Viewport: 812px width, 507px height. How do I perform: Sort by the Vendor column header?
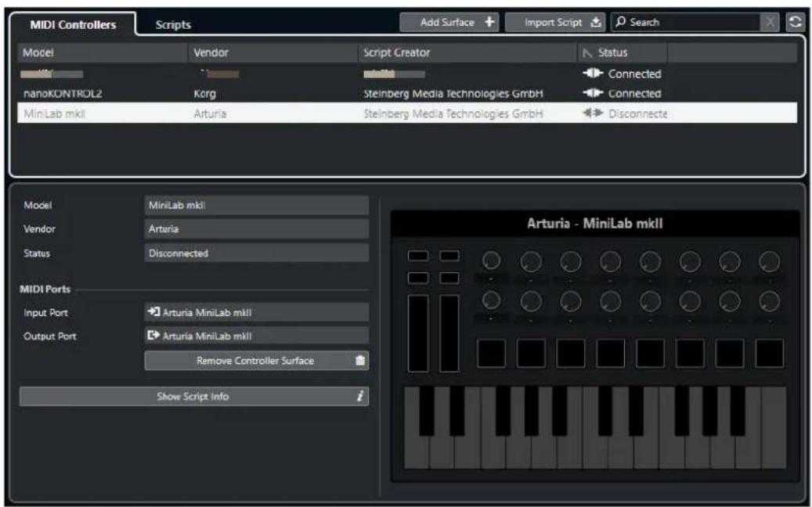pyautogui.click(x=272, y=52)
